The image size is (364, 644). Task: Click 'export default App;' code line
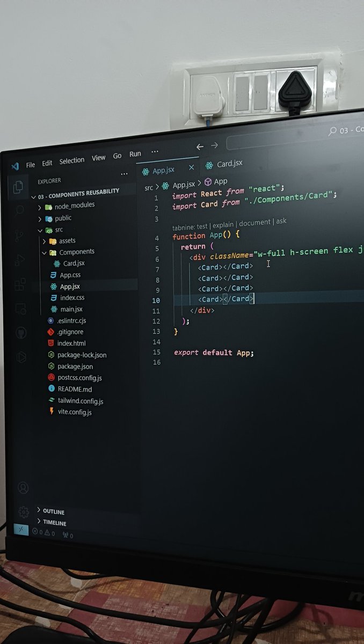tap(214, 353)
